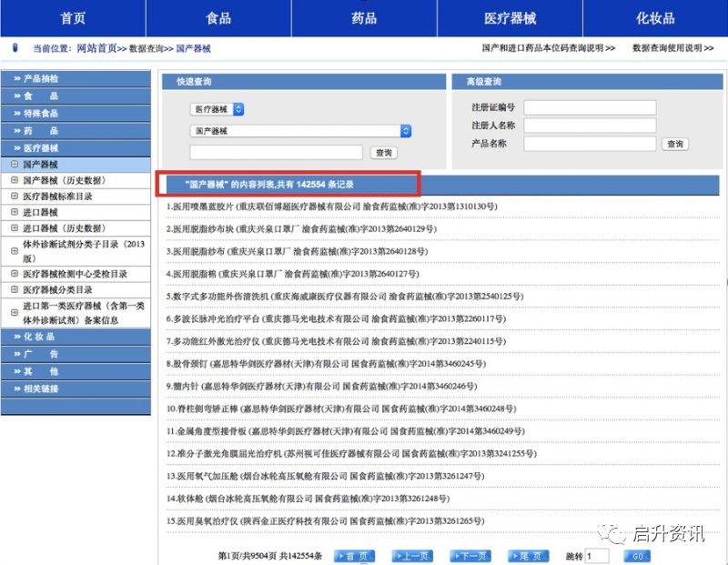Image resolution: width=728 pixels, height=565 pixels.
Task: Click plus icon beside 进口器械
Action: tap(15, 212)
